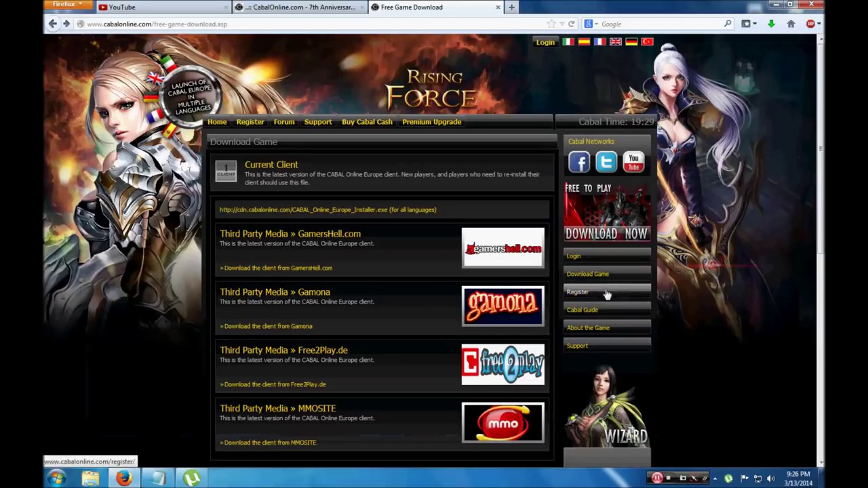
Task: Select the Spanish flag language
Action: pos(584,42)
